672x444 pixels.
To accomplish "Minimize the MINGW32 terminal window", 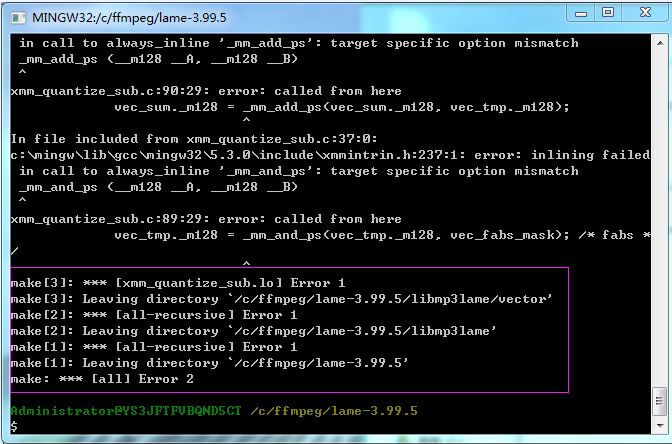I will tap(581, 13).
